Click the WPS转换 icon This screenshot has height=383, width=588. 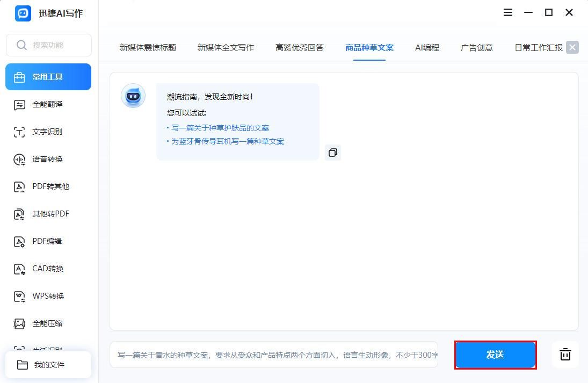coord(19,297)
